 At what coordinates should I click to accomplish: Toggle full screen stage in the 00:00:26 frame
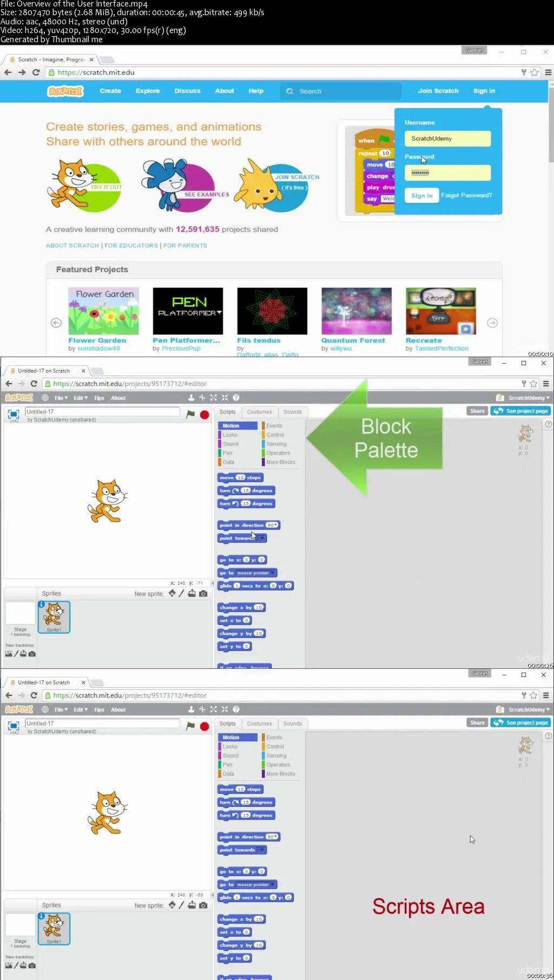click(14, 415)
